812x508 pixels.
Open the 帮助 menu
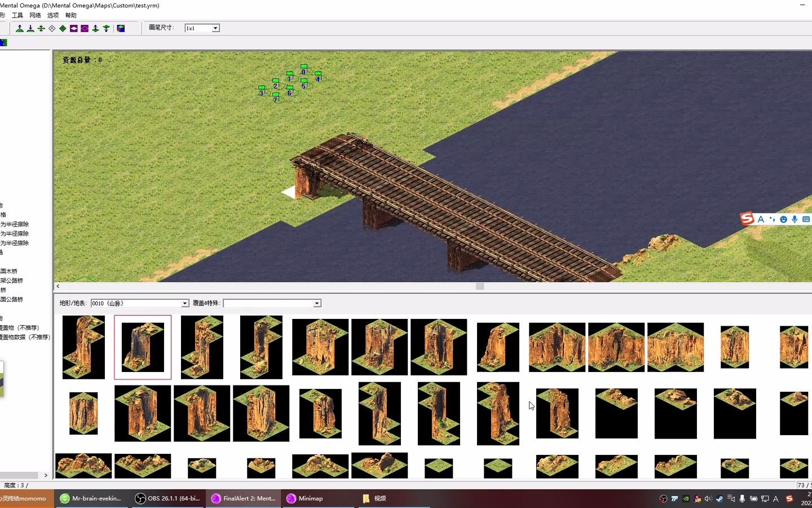[x=71, y=15]
